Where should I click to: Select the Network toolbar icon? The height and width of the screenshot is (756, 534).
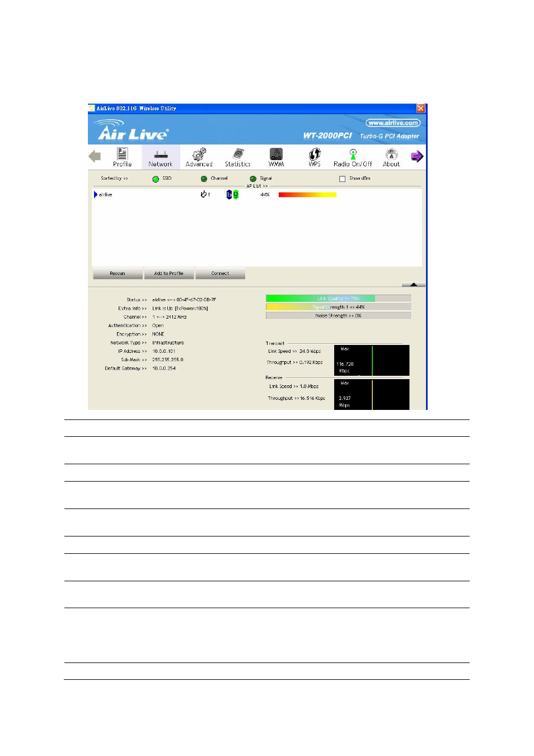coord(161,157)
